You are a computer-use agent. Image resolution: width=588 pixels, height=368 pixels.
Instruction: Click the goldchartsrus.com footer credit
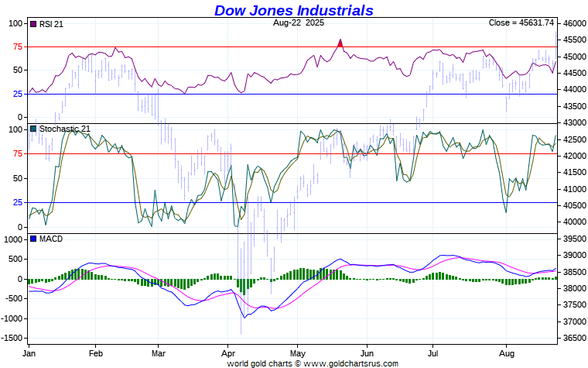point(313,363)
